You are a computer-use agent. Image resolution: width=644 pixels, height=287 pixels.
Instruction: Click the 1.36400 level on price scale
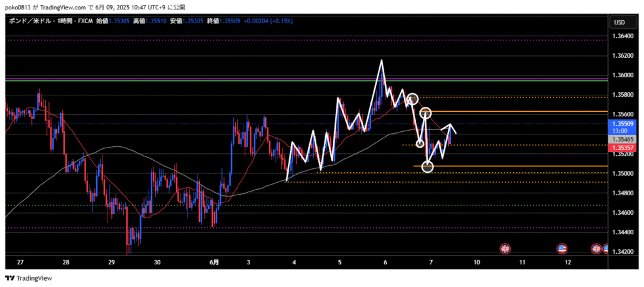623,36
